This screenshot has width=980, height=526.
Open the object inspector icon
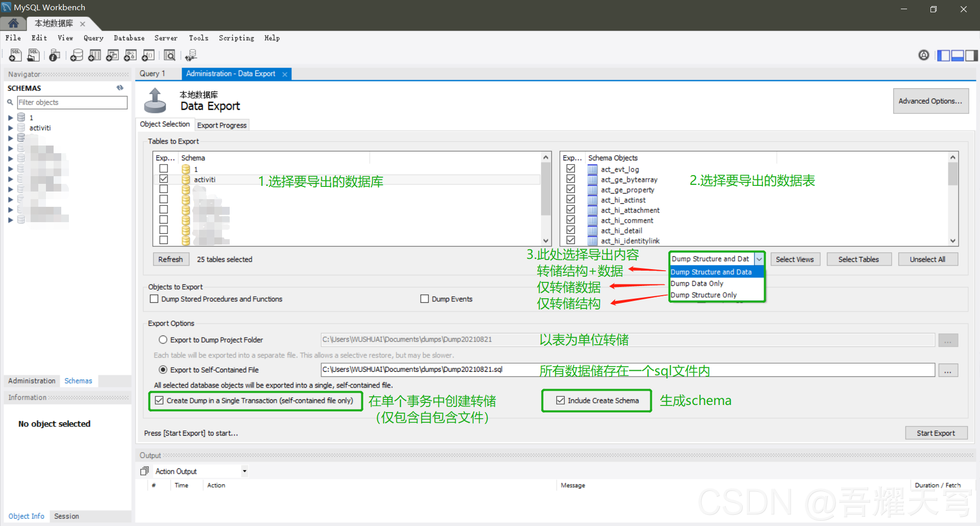point(55,55)
